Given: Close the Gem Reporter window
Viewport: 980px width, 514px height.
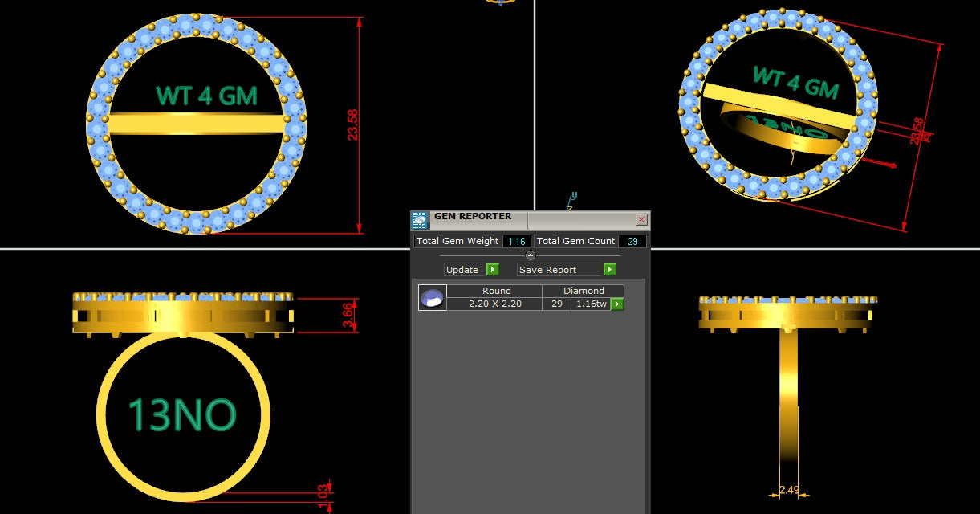Looking at the screenshot, I should (x=641, y=219).
